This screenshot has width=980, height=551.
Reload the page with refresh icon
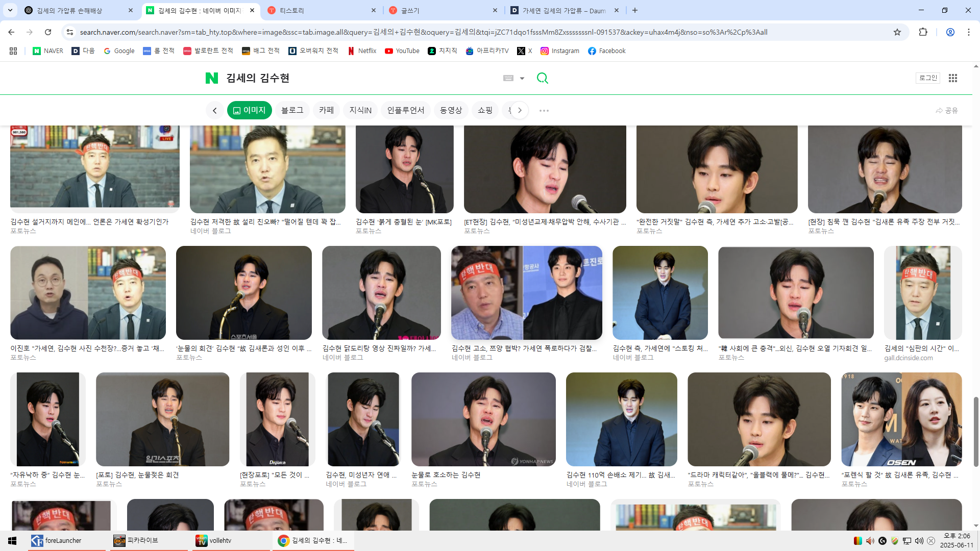(48, 32)
